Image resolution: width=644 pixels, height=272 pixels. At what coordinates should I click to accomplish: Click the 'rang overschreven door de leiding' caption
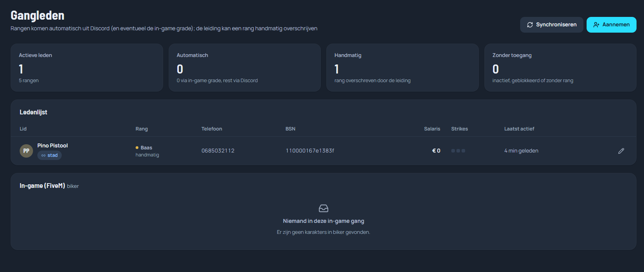372,81
